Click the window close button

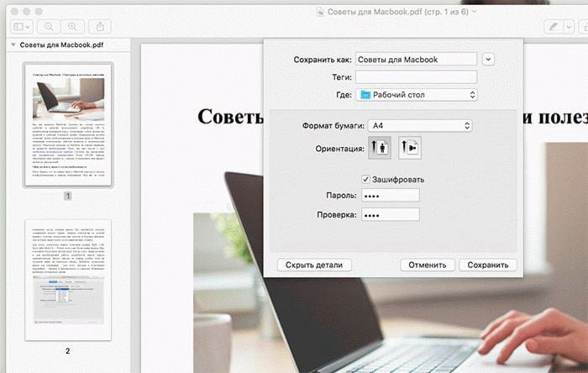[14, 12]
